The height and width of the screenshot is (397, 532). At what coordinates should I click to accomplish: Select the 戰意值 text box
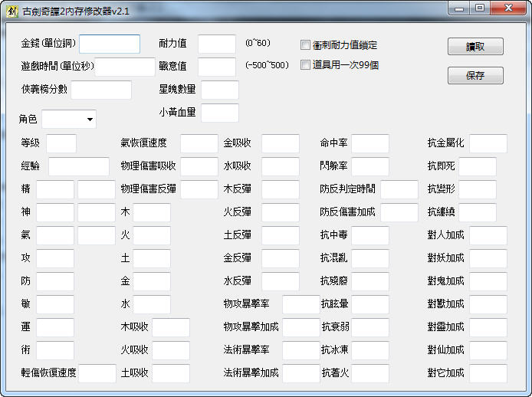pos(217,67)
